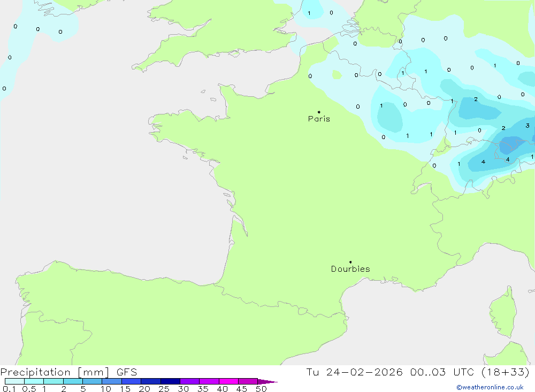Pick the magenta 40–45 mm legend swatch
This screenshot has height=392, width=535.
coord(228,381)
